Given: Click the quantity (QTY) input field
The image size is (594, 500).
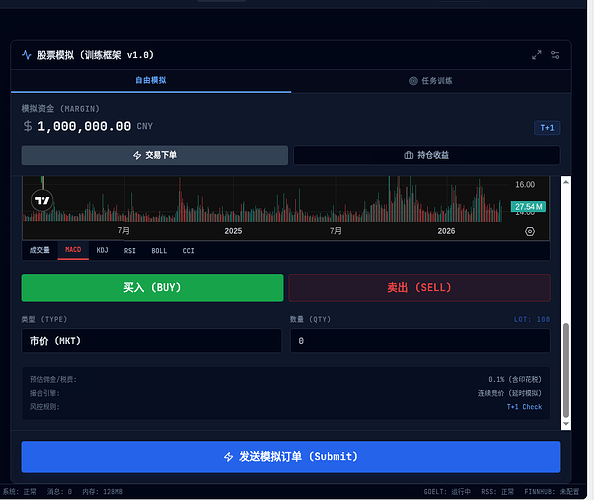Looking at the screenshot, I should point(420,341).
